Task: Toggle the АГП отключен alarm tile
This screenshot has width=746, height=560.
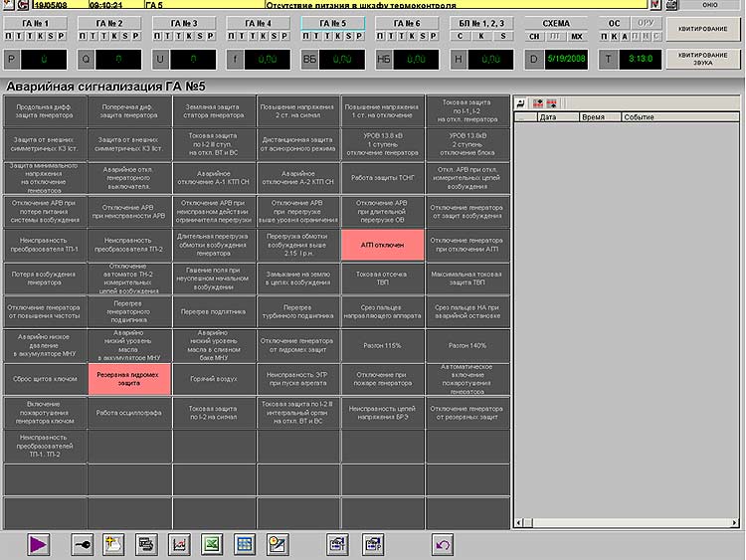Action: pos(382,244)
